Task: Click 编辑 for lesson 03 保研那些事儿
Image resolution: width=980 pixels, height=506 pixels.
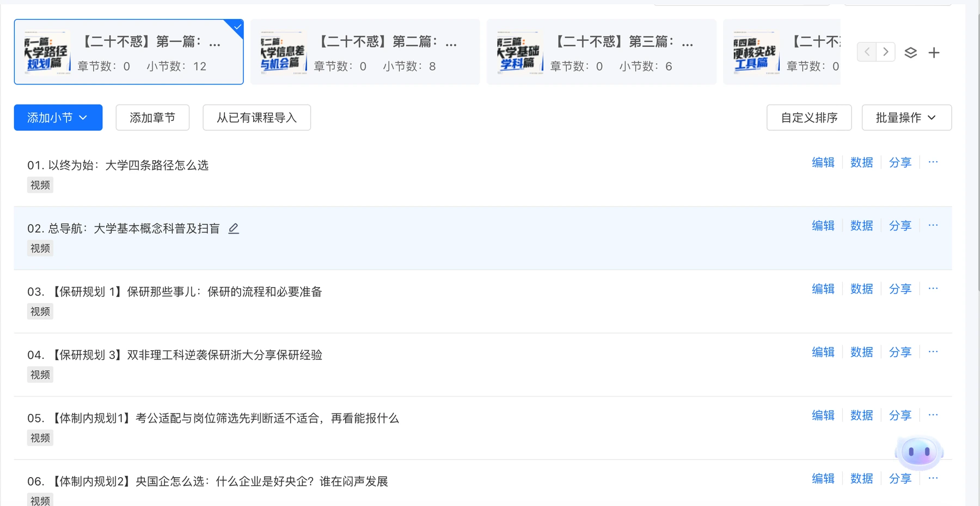Action: (x=823, y=289)
